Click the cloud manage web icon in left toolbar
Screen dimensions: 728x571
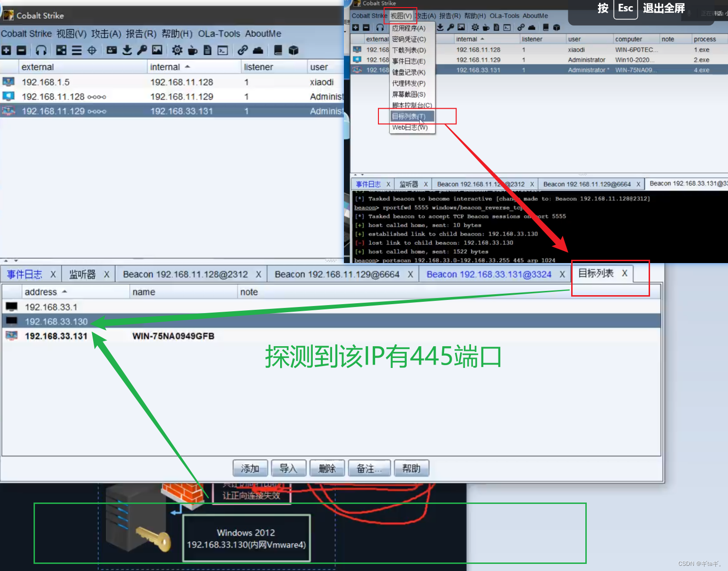[x=258, y=50]
